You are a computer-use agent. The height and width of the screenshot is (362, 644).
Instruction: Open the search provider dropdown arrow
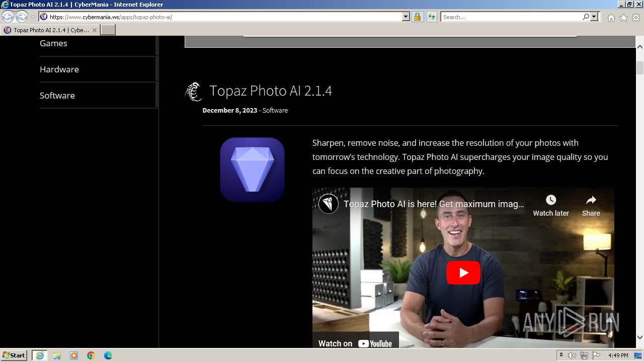coord(594,17)
